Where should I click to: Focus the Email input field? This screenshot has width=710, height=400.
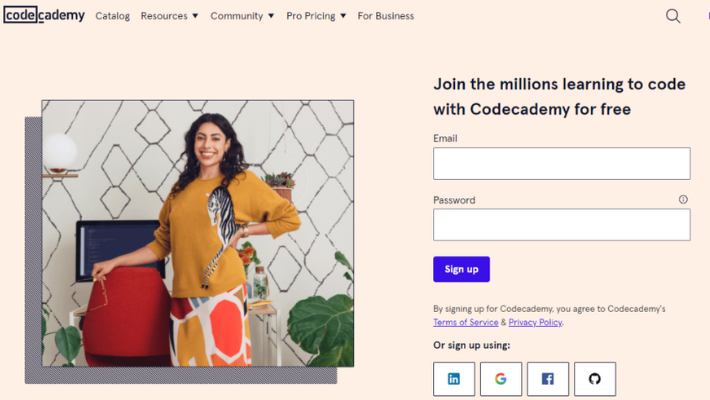561,164
